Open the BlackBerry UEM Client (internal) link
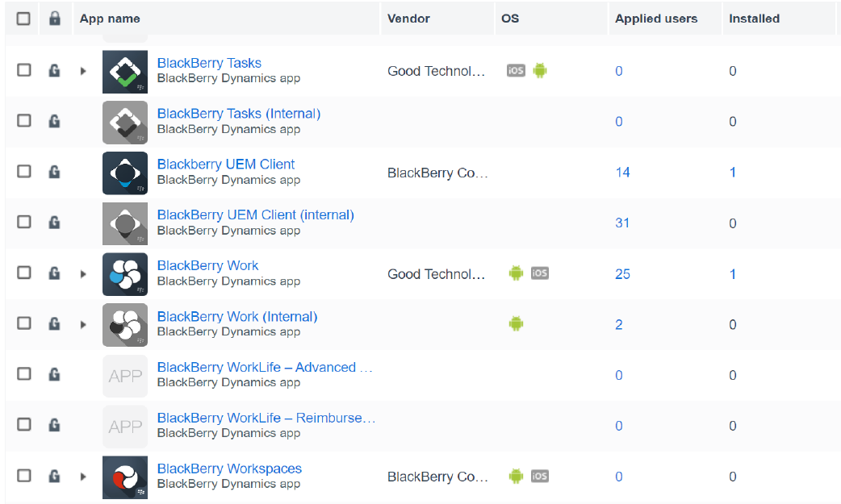Viewport: 841px width, 504px height. [255, 215]
